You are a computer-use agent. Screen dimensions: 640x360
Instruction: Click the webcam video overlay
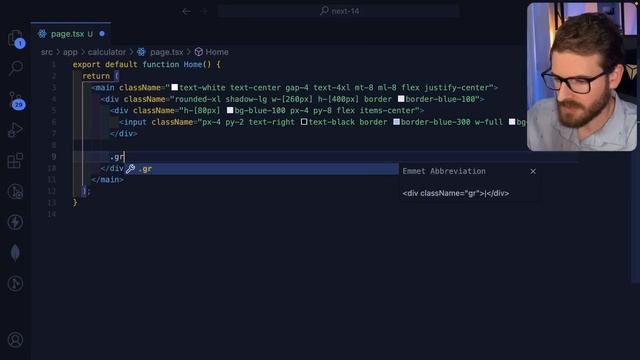click(582, 77)
